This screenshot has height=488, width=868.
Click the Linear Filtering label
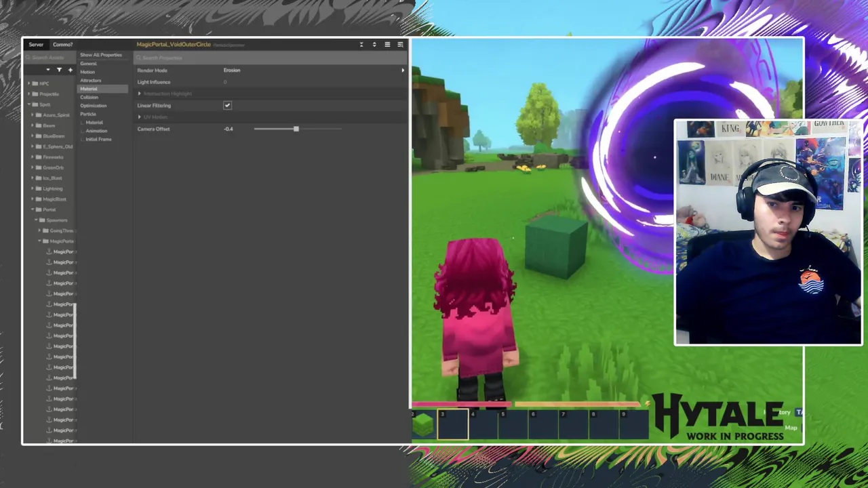tap(154, 106)
